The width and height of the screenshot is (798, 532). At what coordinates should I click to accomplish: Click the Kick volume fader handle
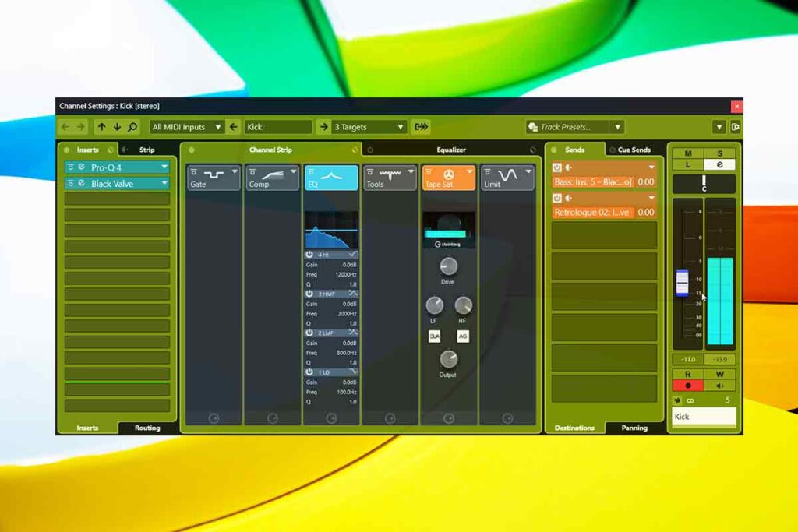point(682,282)
